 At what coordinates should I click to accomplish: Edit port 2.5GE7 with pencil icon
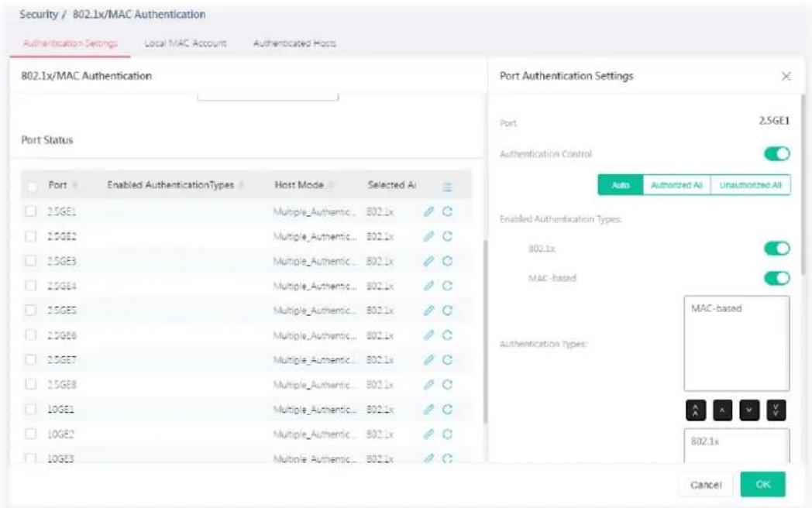(428, 360)
